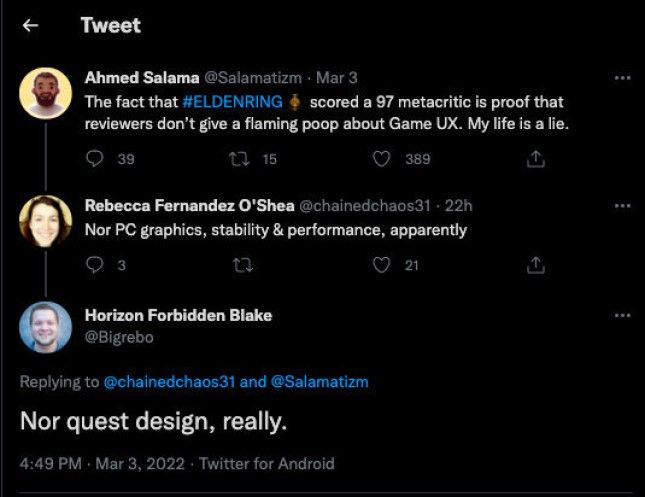Image resolution: width=645 pixels, height=497 pixels.
Task: Like Ahmed Salama's tweet with 389 likes
Action: [381, 158]
